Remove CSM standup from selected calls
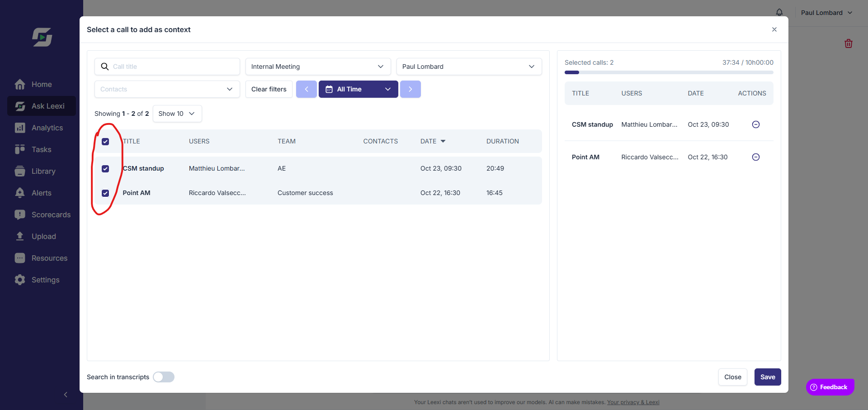 755,124
